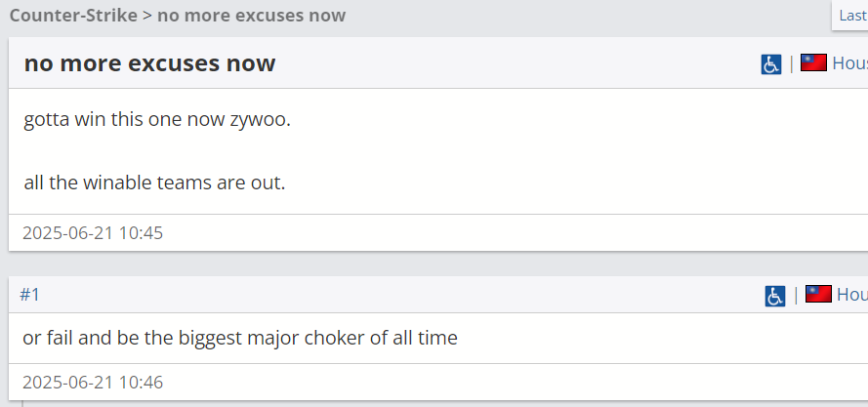
Task: Open the username link in reply #1
Action: pyautogui.click(x=852, y=295)
